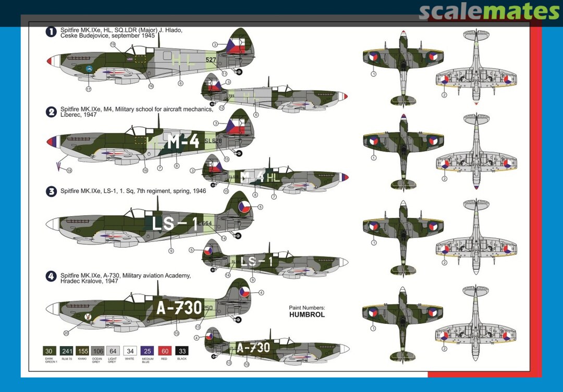
Task: Select the Red 60 color swatch
Action: [165, 351]
